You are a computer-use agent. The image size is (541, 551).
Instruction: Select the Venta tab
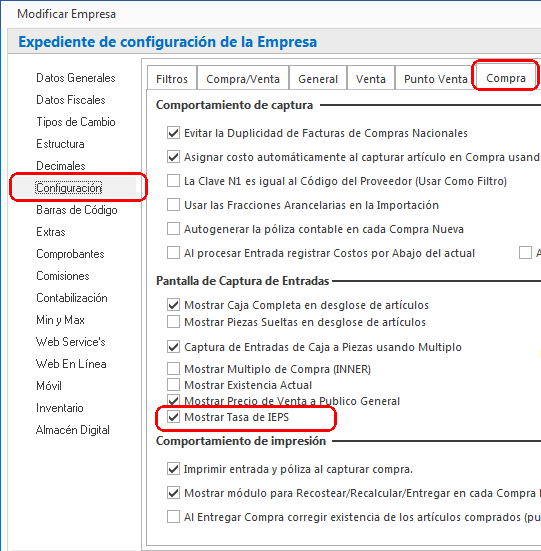371,78
